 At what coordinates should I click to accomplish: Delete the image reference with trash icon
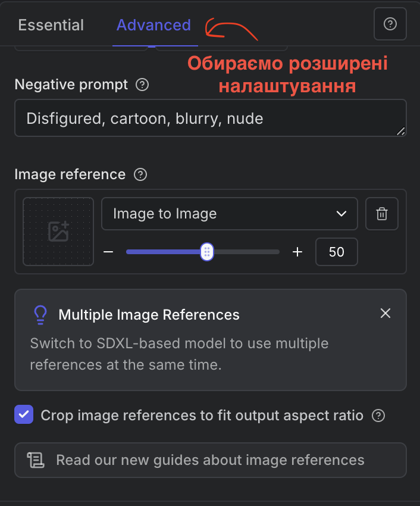[x=382, y=214]
